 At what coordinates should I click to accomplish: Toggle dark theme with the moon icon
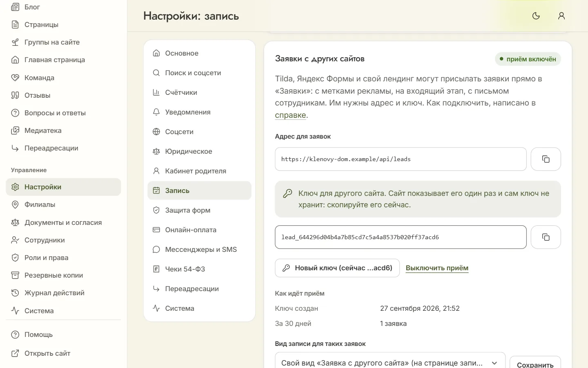click(x=536, y=16)
